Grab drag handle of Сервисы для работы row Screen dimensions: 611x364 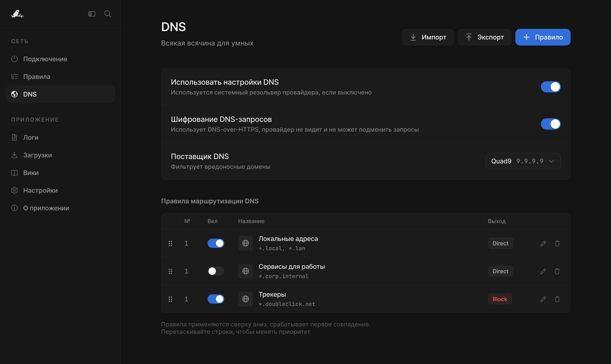[x=171, y=271]
